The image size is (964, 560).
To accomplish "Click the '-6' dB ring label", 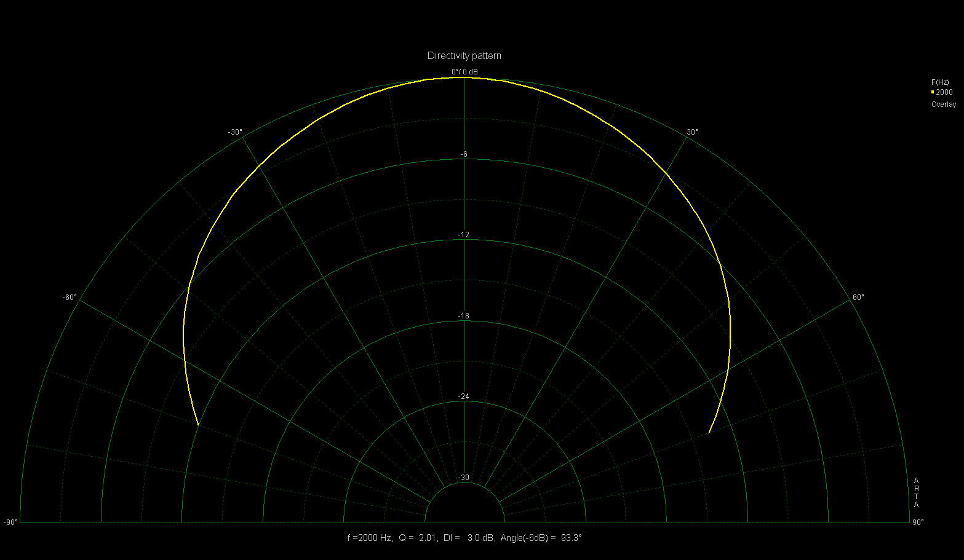I will pos(464,154).
